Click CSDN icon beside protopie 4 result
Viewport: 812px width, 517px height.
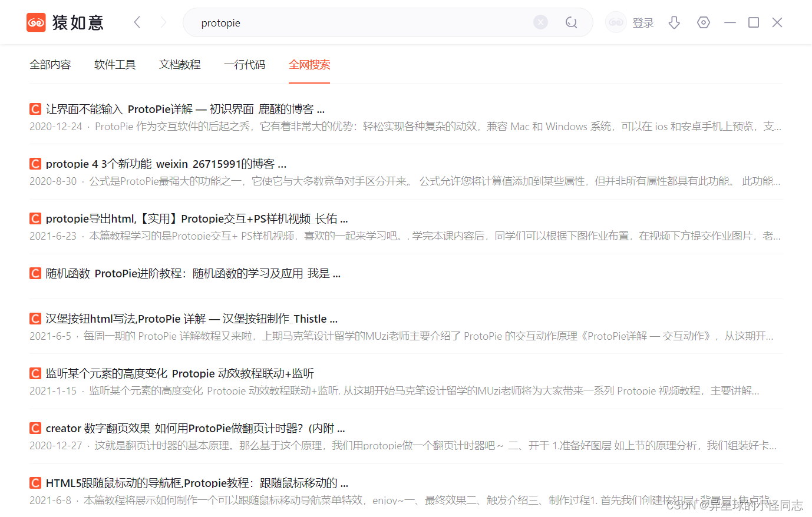[35, 164]
